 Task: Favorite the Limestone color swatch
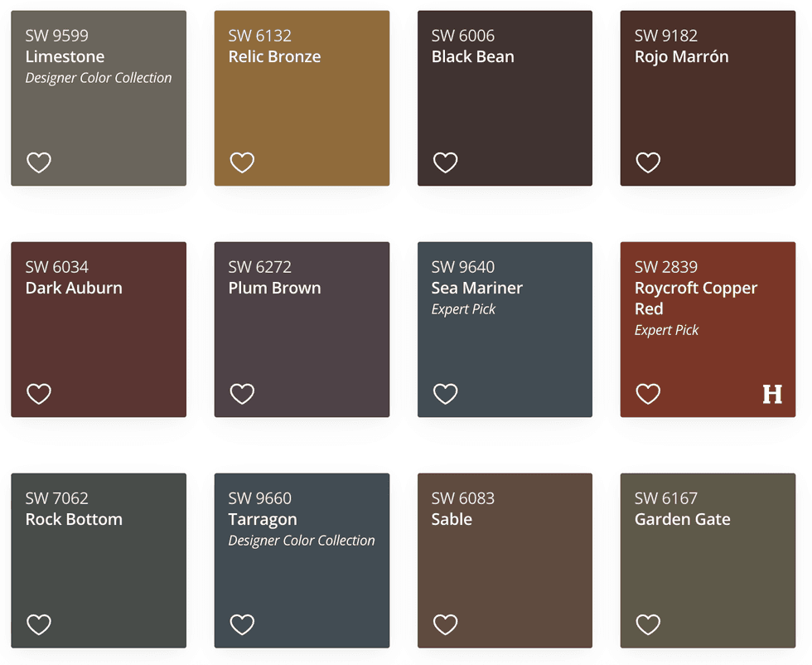38,163
